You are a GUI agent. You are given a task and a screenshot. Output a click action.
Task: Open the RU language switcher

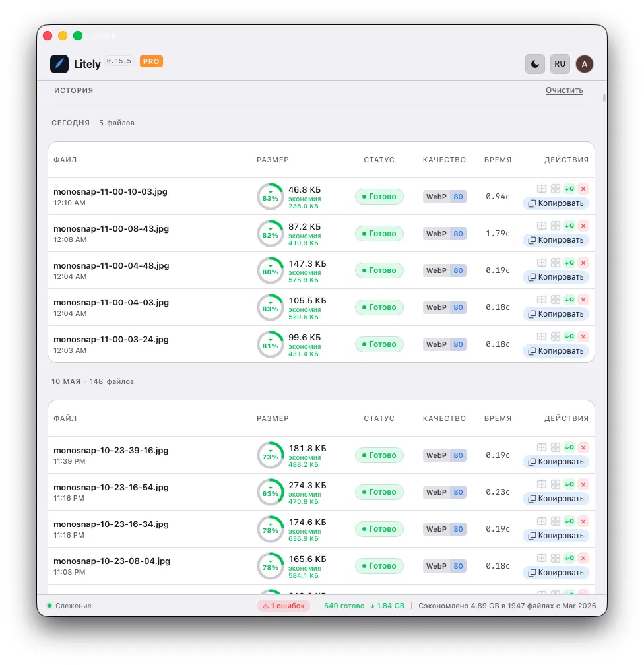pyautogui.click(x=560, y=64)
